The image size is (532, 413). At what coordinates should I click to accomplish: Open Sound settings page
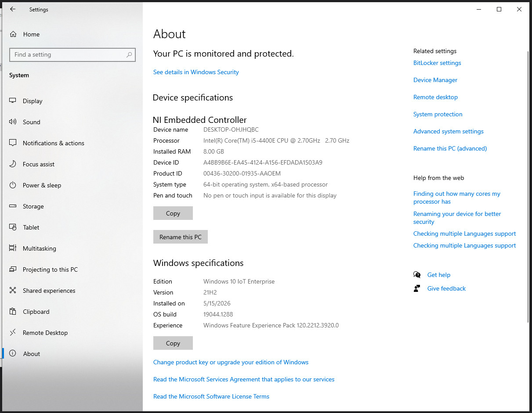pyautogui.click(x=32, y=122)
